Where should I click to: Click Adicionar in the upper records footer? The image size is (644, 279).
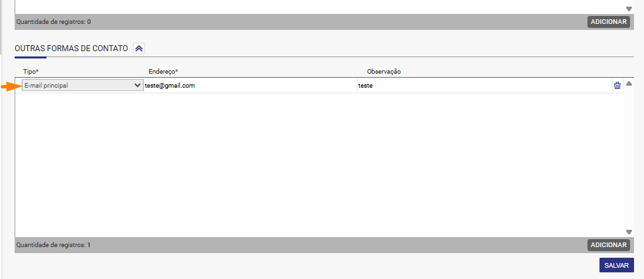609,22
